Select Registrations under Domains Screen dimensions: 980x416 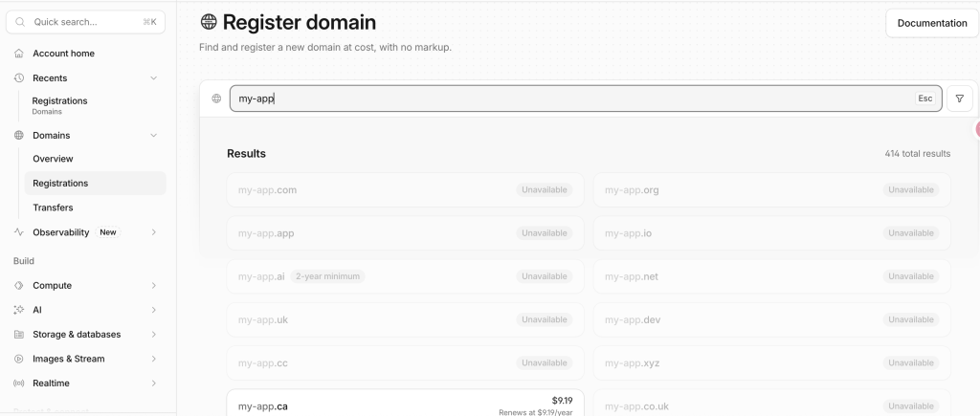95,183
